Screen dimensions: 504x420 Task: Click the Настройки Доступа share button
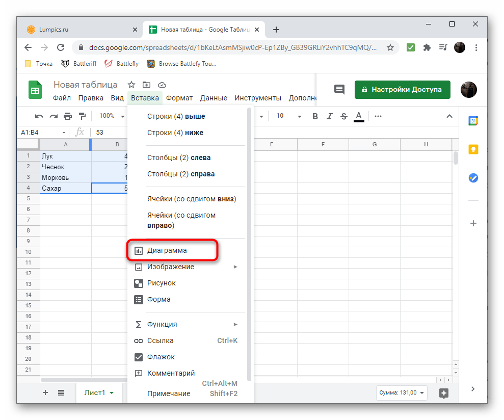tap(402, 89)
